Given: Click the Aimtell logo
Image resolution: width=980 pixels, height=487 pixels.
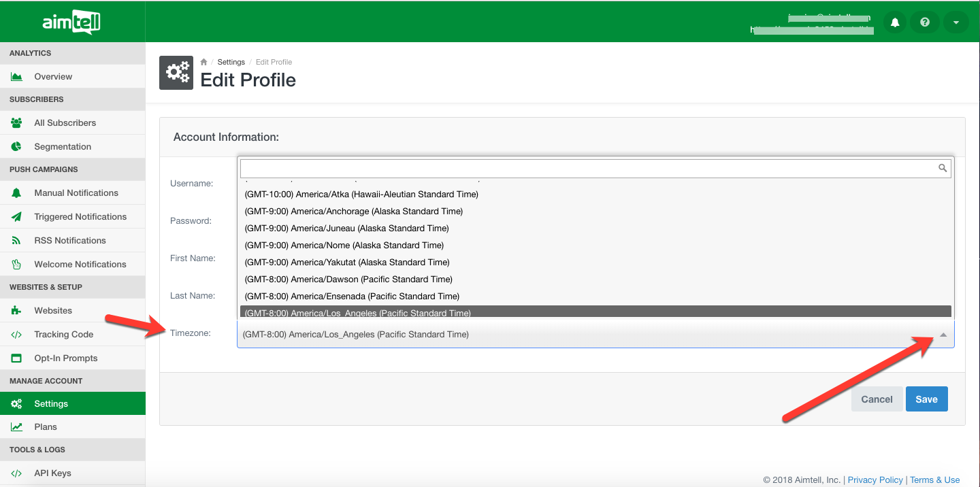Looking at the screenshot, I should tap(71, 23).
